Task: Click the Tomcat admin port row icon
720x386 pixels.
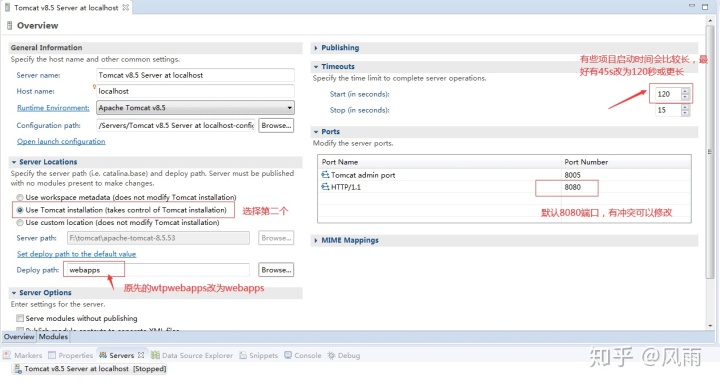Action: [325, 175]
